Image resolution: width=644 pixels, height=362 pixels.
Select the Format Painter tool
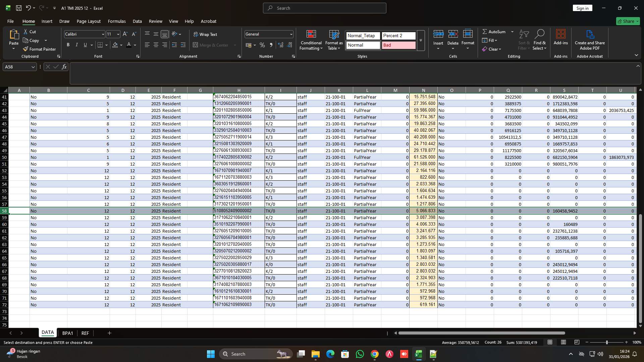pyautogui.click(x=39, y=49)
